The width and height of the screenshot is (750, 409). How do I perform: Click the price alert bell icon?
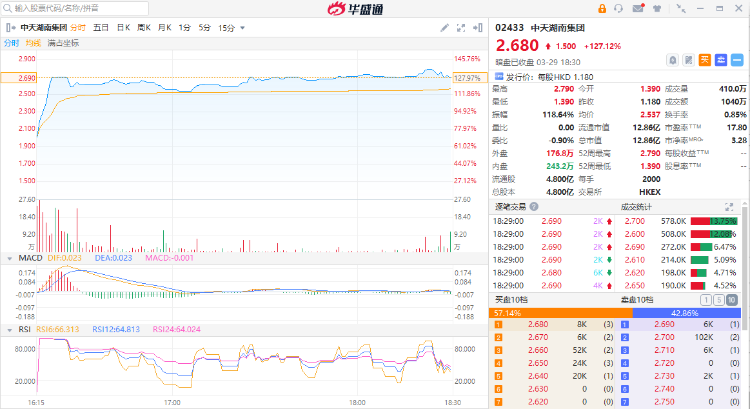pos(673,60)
